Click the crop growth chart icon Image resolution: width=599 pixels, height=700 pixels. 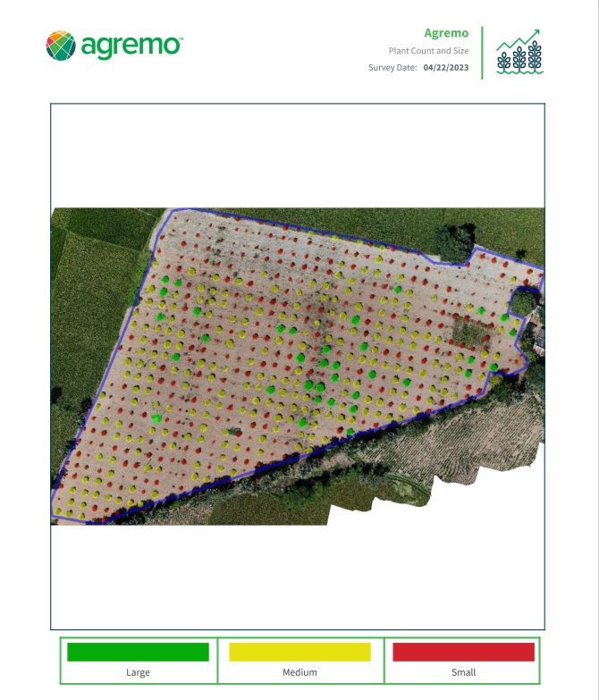coord(519,52)
